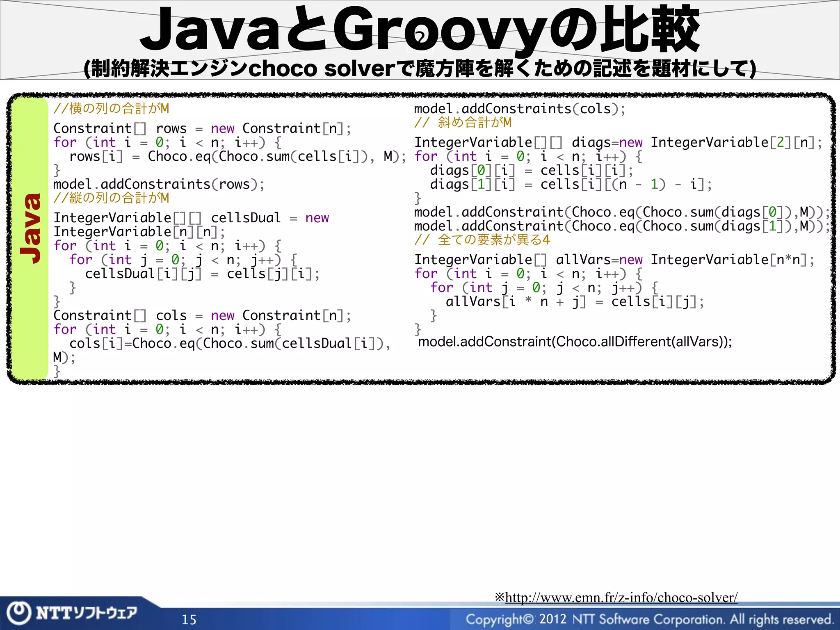The height and width of the screenshot is (630, 840).
Task: Click the addConstraint line with 'diags[1]'
Action: 622,226
